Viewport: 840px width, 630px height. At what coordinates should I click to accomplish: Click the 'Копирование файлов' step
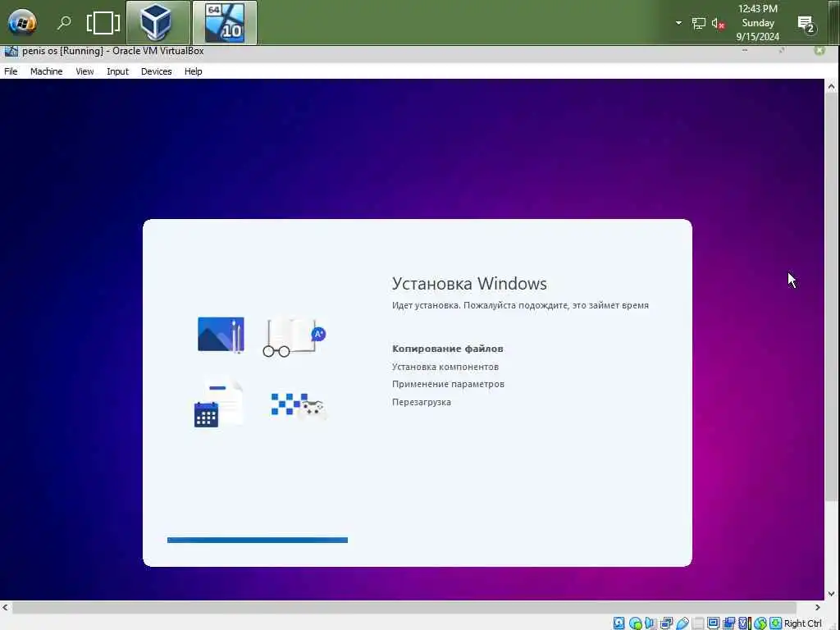click(447, 349)
